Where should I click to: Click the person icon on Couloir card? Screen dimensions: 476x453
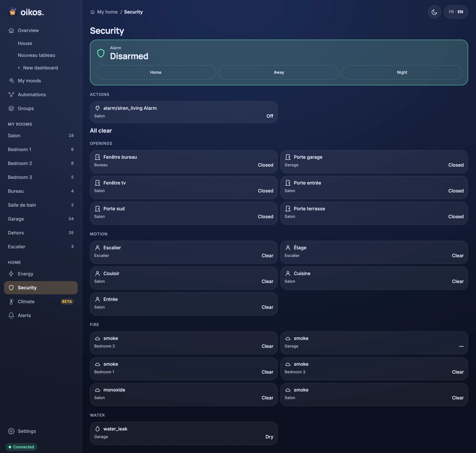tap(97, 273)
